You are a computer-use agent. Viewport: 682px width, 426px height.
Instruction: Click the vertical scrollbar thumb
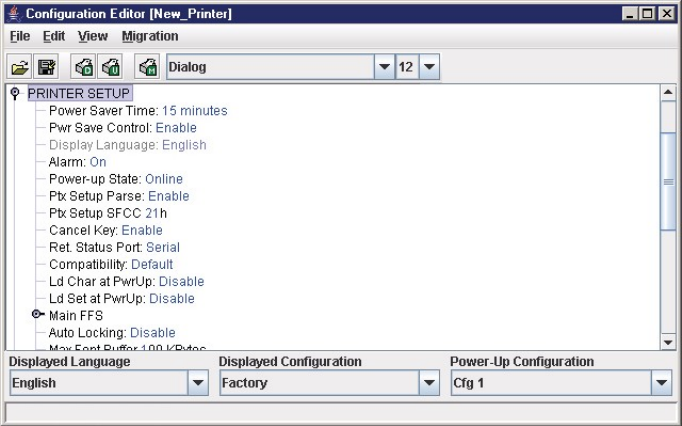669,181
